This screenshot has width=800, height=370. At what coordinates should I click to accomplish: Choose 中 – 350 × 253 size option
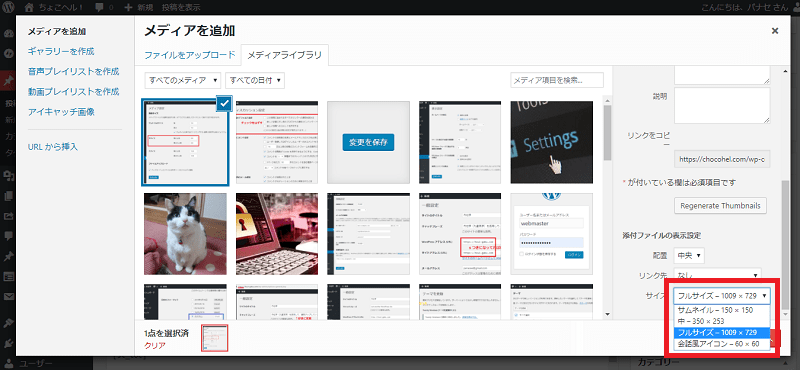[x=721, y=322]
